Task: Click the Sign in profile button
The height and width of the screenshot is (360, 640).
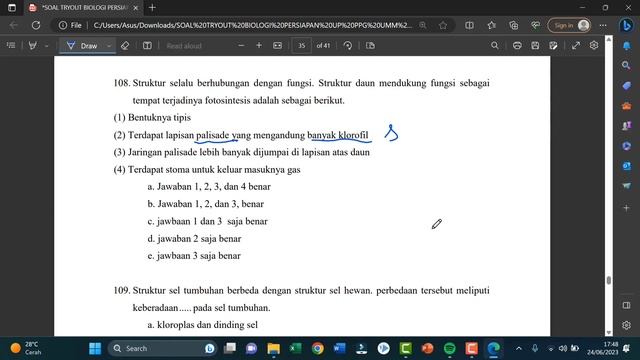Action: pyautogui.click(x=569, y=25)
